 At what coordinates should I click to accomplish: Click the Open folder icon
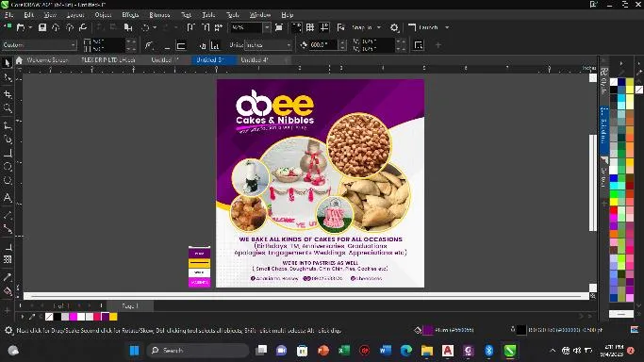(x=20, y=27)
